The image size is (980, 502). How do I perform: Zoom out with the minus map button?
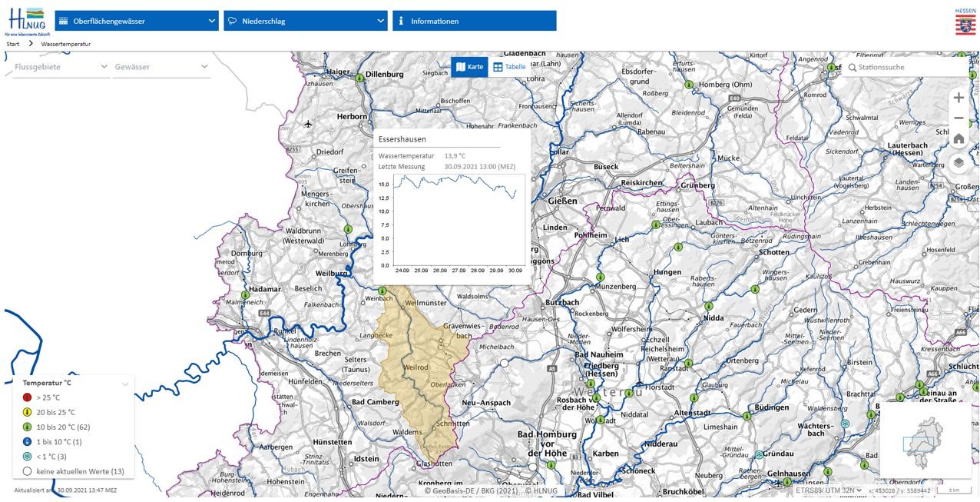(958, 118)
